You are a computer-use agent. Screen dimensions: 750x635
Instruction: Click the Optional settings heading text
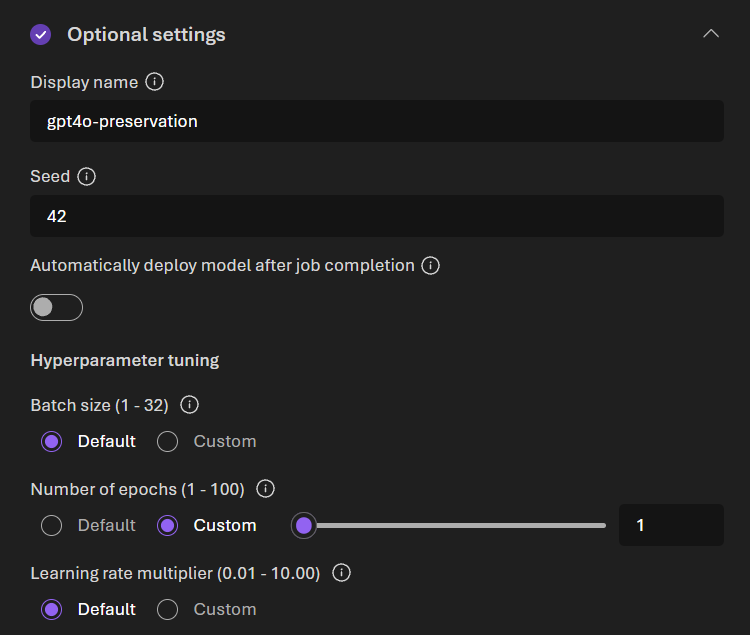click(x=146, y=34)
